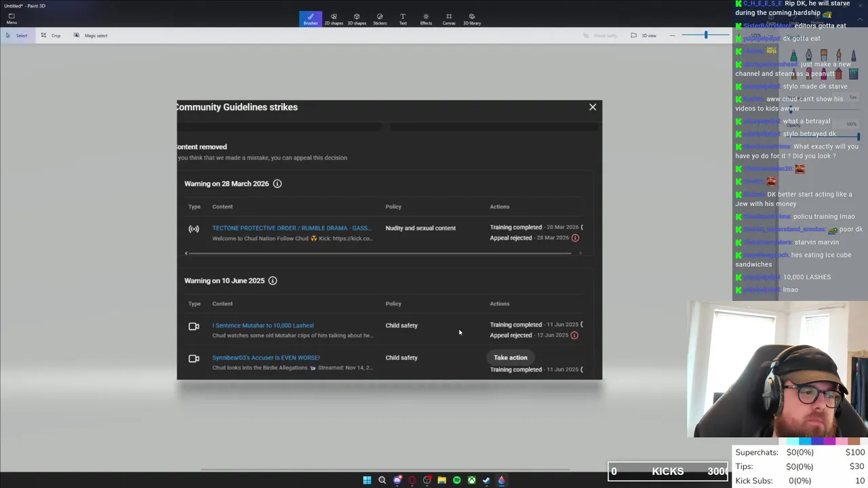Click red info icon for 28 Mar appeal rejected
Screen dimensions: 868x488
point(575,238)
